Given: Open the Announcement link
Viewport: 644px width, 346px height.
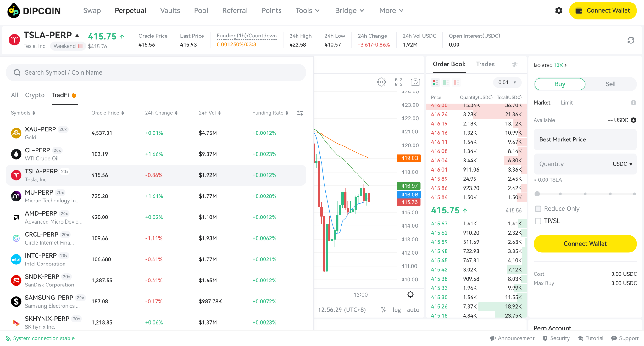Looking at the screenshot, I should pyautogui.click(x=512, y=338).
